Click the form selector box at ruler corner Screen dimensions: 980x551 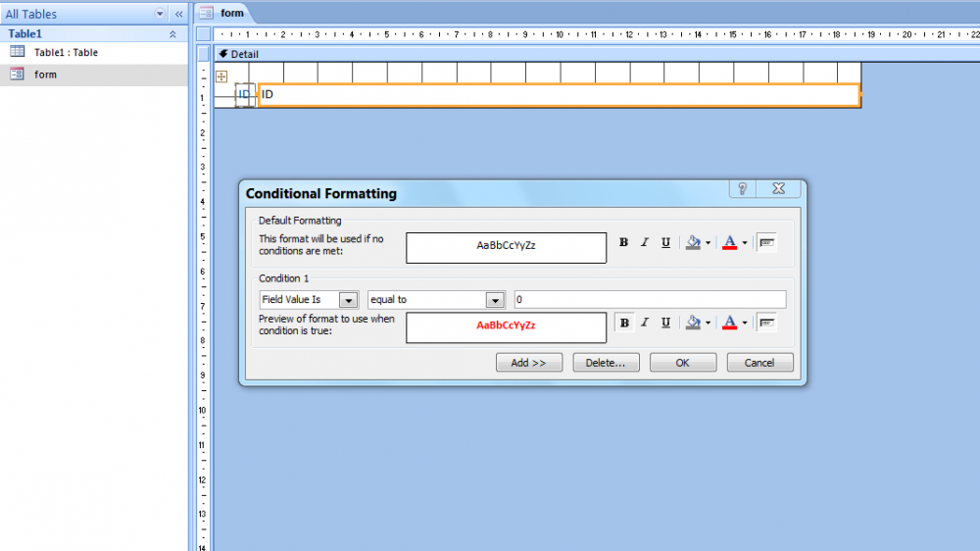pyautogui.click(x=204, y=33)
